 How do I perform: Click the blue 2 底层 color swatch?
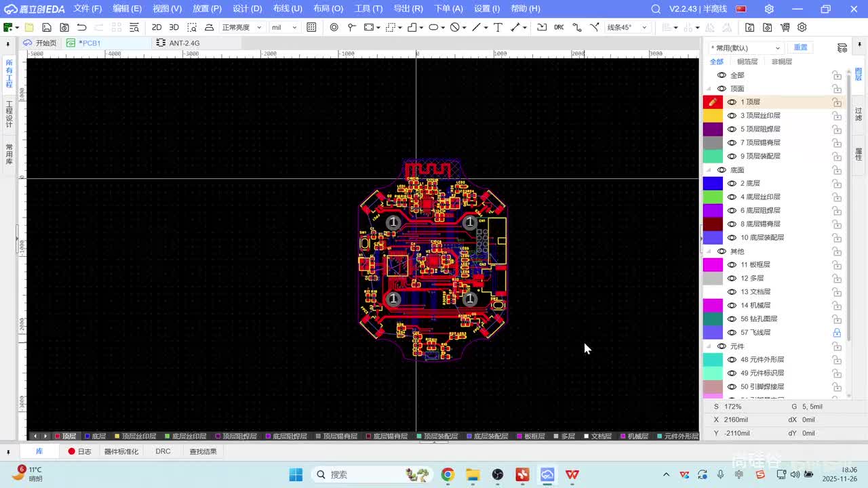pyautogui.click(x=713, y=183)
